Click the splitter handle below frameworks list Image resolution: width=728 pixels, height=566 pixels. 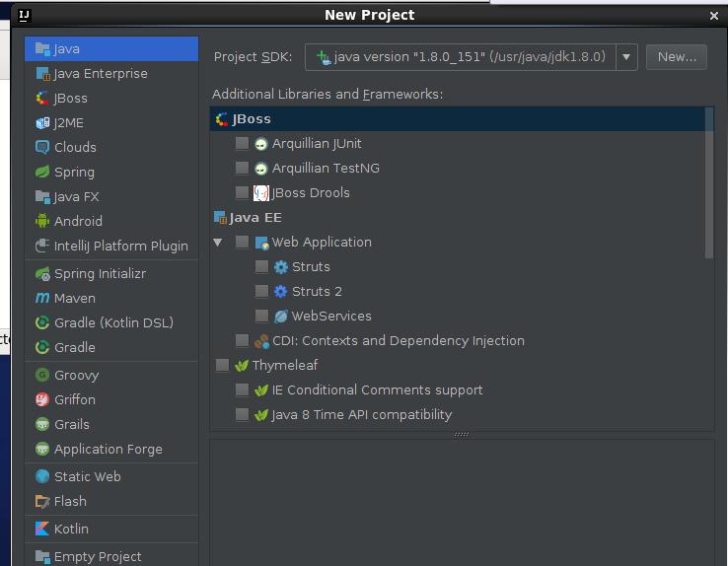tap(462, 435)
